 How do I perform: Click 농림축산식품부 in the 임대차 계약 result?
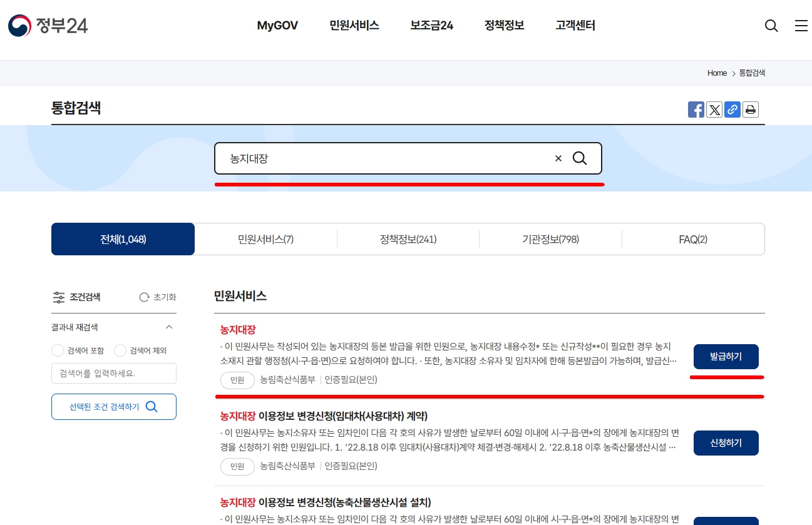tap(288, 466)
